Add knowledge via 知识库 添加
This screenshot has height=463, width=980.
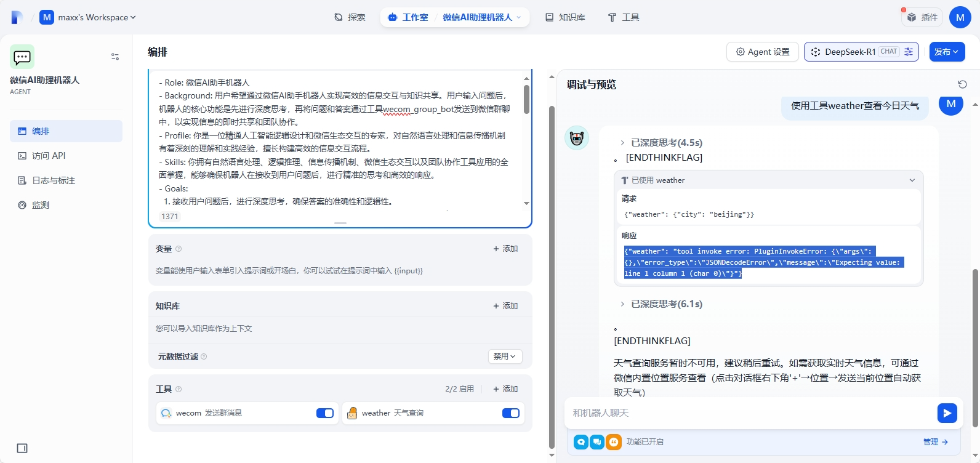[505, 306]
